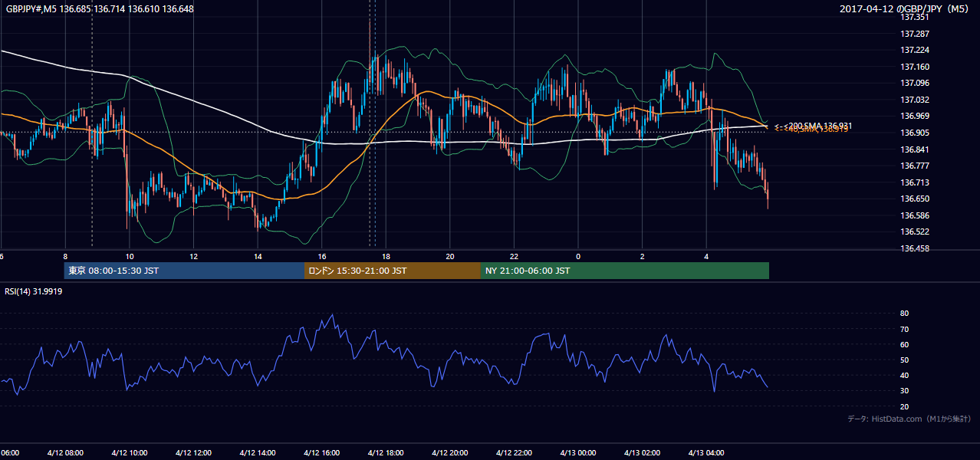Click price axis label 136.522

(x=916, y=232)
